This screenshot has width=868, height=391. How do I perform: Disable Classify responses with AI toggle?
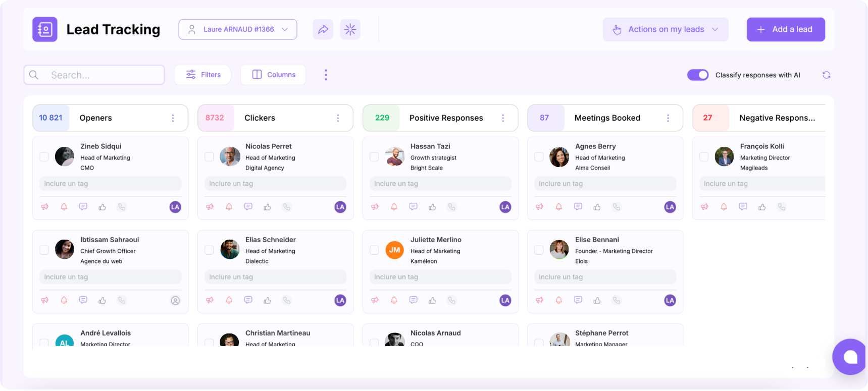pos(698,75)
